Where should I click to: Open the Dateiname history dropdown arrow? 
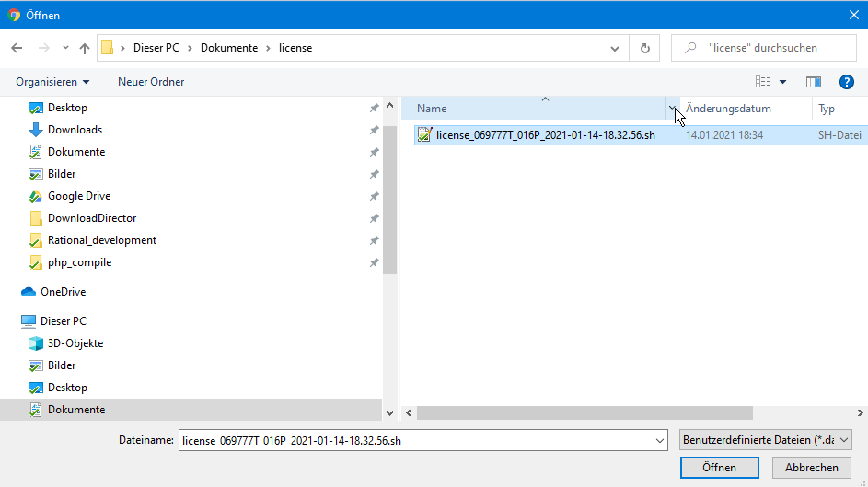(659, 441)
